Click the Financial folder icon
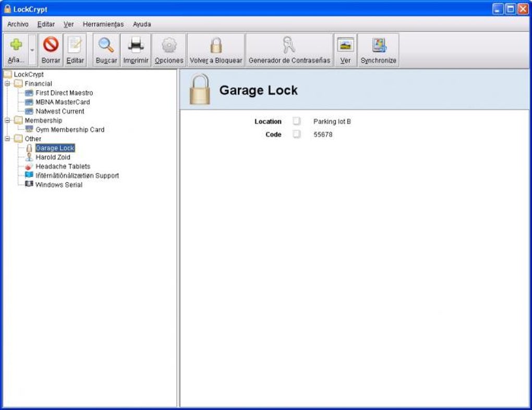This screenshot has width=532, height=410. click(x=18, y=83)
